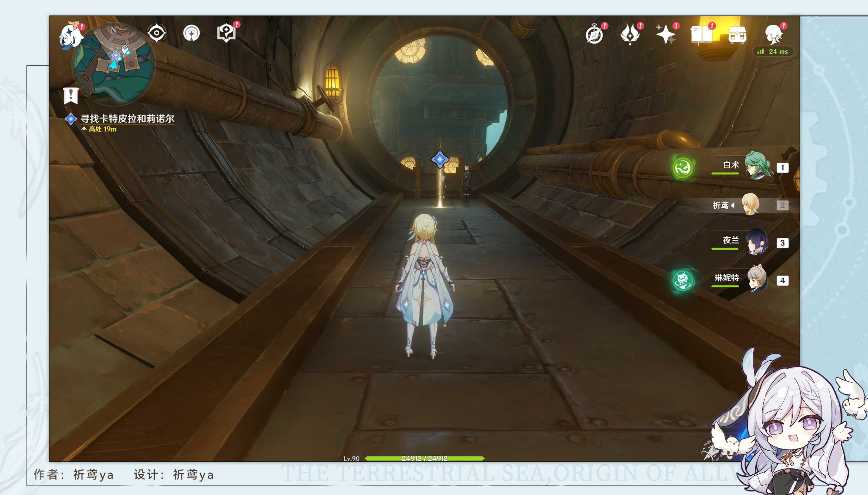The height and width of the screenshot is (495, 868).
Task: Open the adventurer compass icon
Action: tap(594, 34)
